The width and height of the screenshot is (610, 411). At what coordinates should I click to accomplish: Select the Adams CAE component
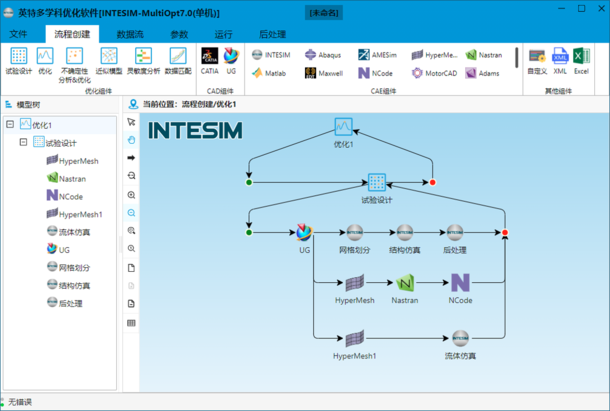[x=482, y=73]
